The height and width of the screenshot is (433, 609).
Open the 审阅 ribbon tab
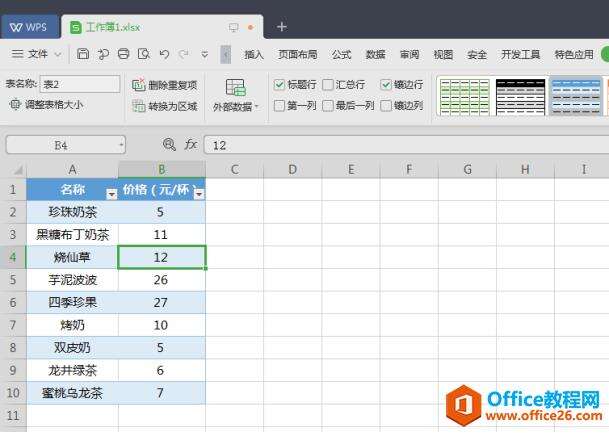tap(409, 54)
